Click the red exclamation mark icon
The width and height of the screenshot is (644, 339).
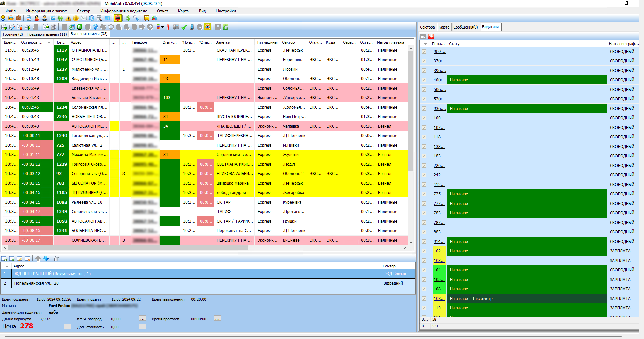168,27
